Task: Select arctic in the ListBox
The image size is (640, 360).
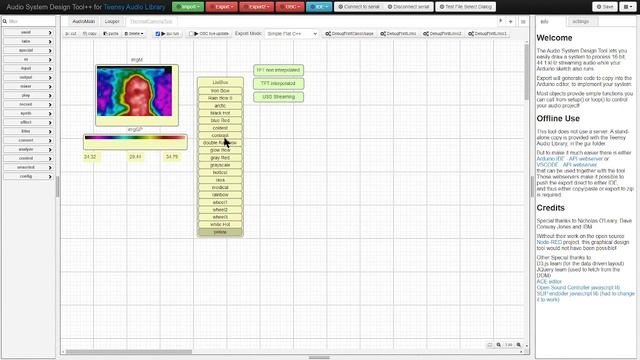Action: (220, 105)
